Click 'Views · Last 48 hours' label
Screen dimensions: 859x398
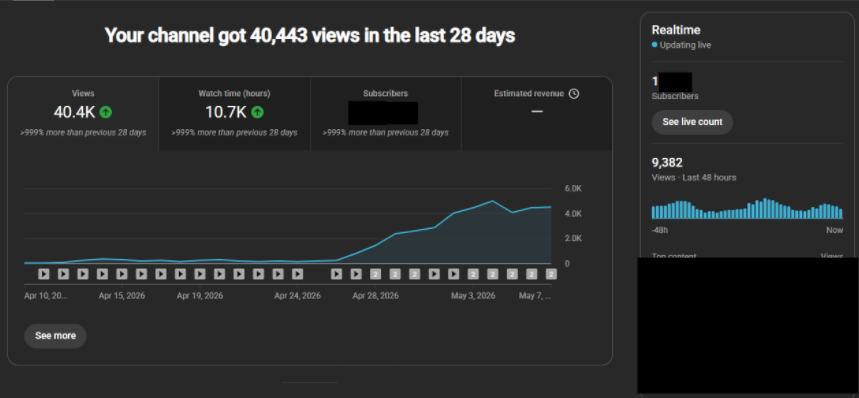pos(694,177)
